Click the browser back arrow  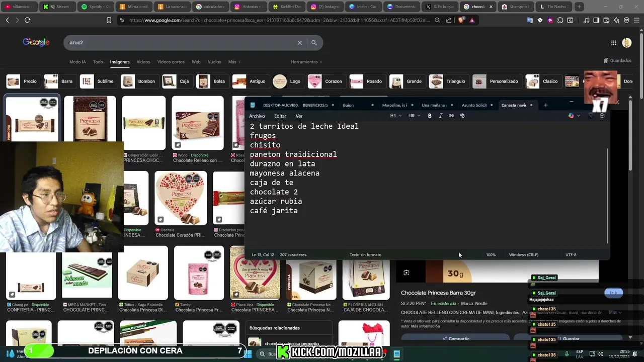7,20
